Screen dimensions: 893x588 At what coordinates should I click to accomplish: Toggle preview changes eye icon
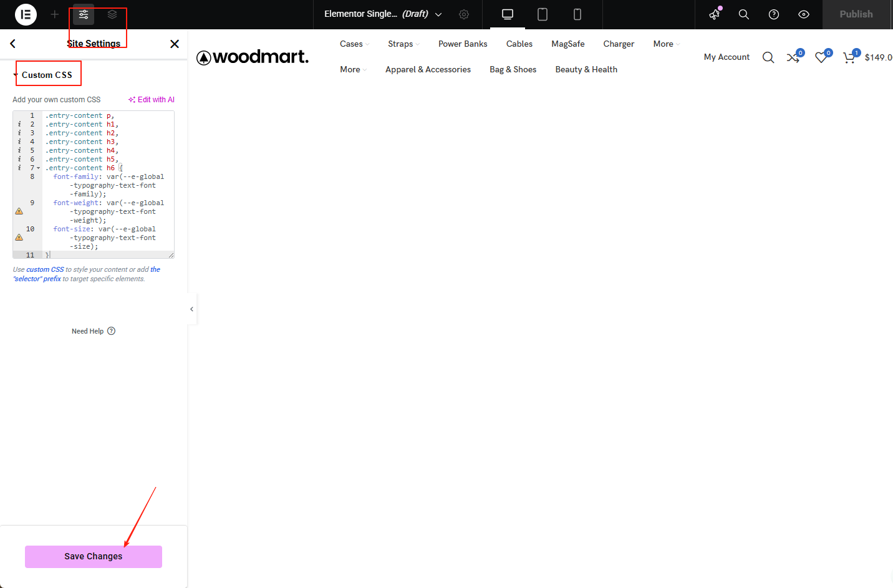[x=804, y=14]
